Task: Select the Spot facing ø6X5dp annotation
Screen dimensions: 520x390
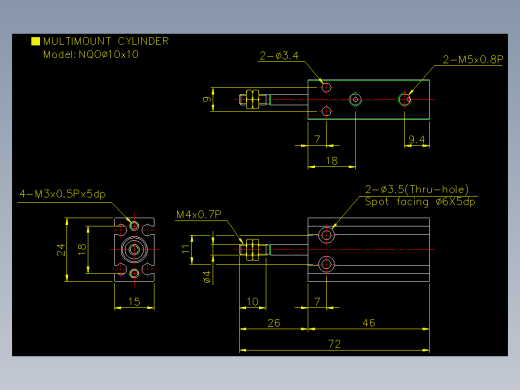Action: pos(420,202)
